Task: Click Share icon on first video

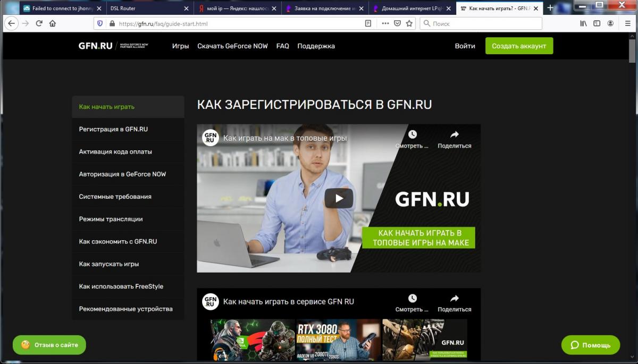Action: pos(454,139)
